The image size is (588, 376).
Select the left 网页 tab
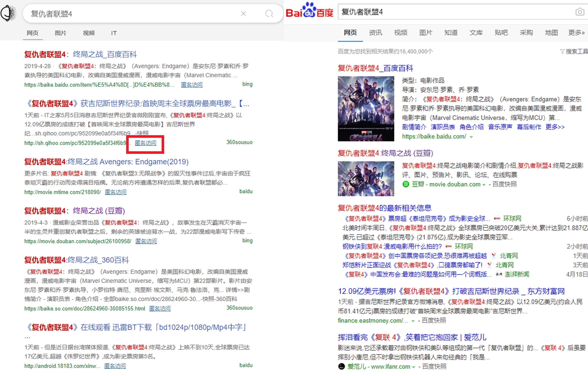(x=32, y=33)
